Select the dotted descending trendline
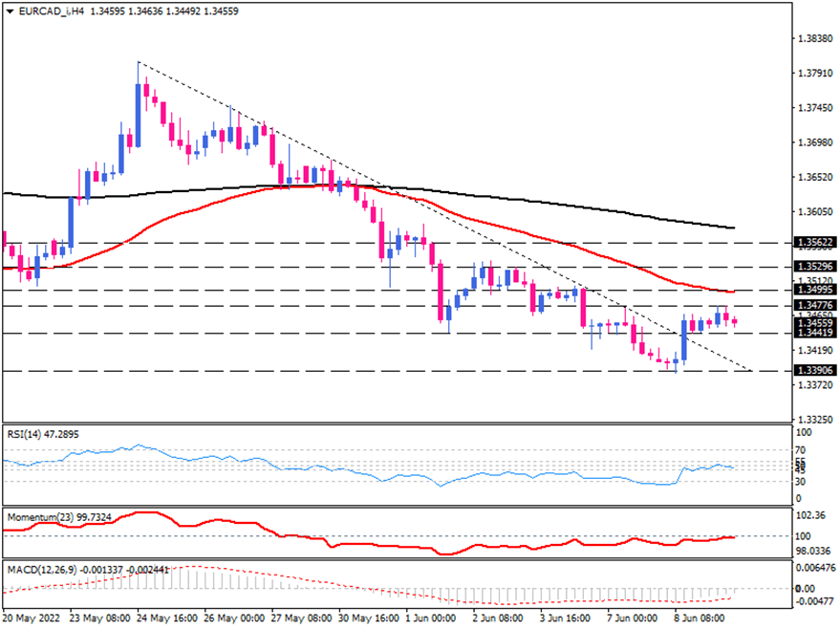840x630 pixels. (x=444, y=216)
